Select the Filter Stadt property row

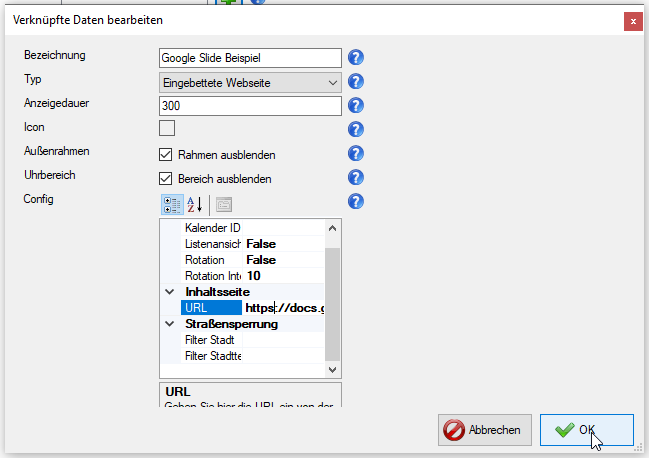(211, 340)
